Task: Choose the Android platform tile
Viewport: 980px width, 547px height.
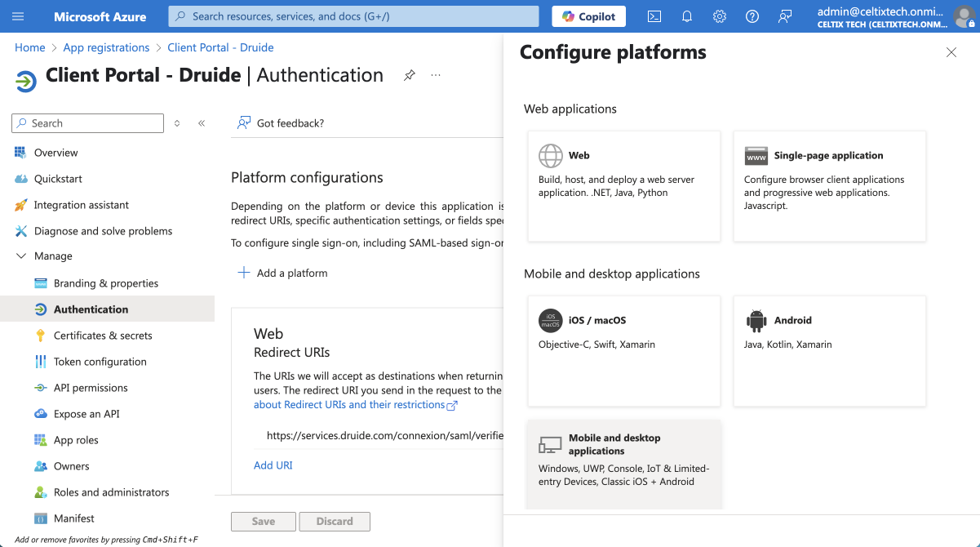Action: pyautogui.click(x=829, y=351)
